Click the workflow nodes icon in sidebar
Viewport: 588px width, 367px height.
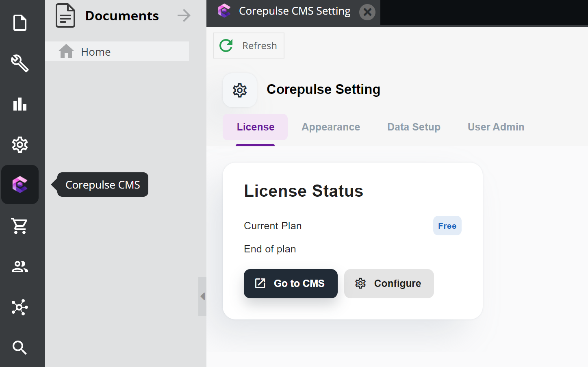20,307
